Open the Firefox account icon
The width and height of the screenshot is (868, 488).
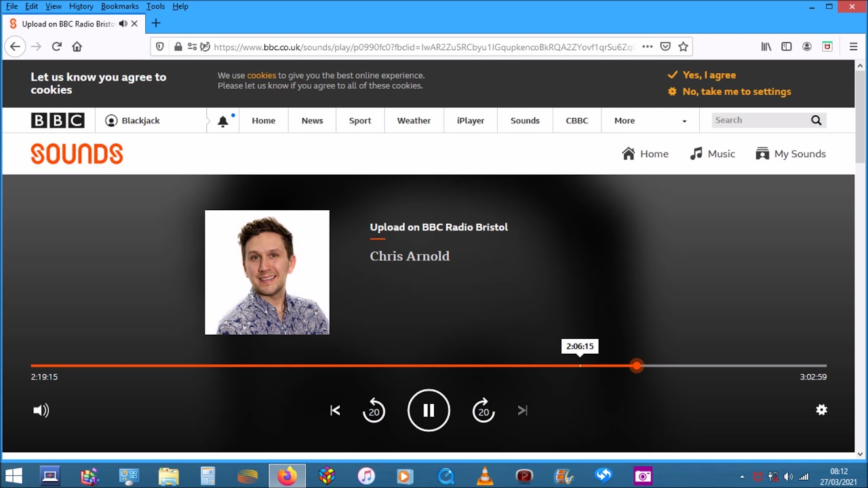point(807,47)
